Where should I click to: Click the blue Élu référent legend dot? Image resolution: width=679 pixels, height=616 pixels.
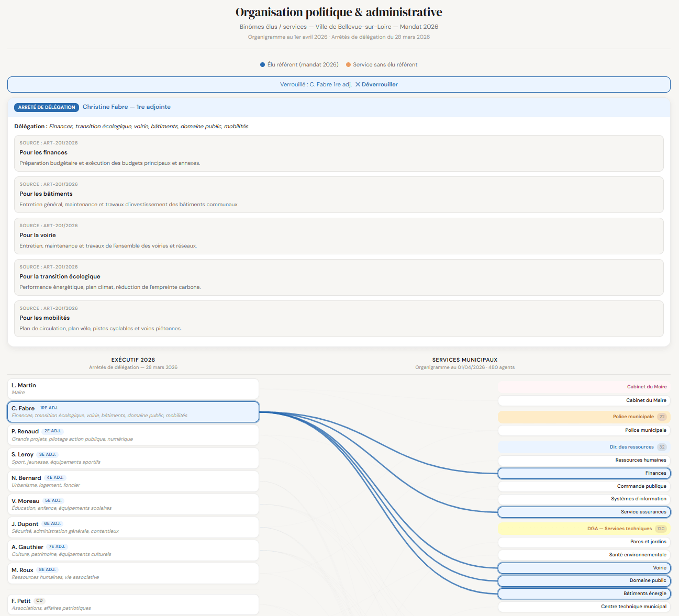point(263,65)
